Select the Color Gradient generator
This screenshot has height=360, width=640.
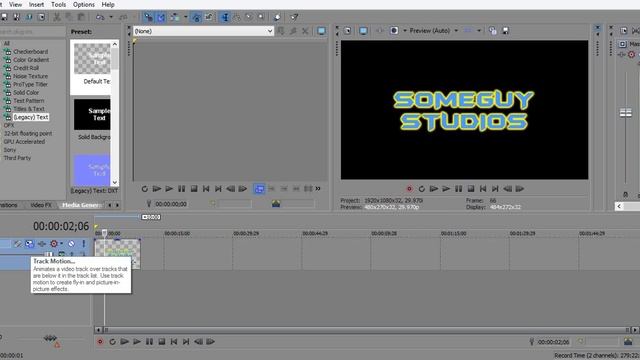tap(31, 60)
